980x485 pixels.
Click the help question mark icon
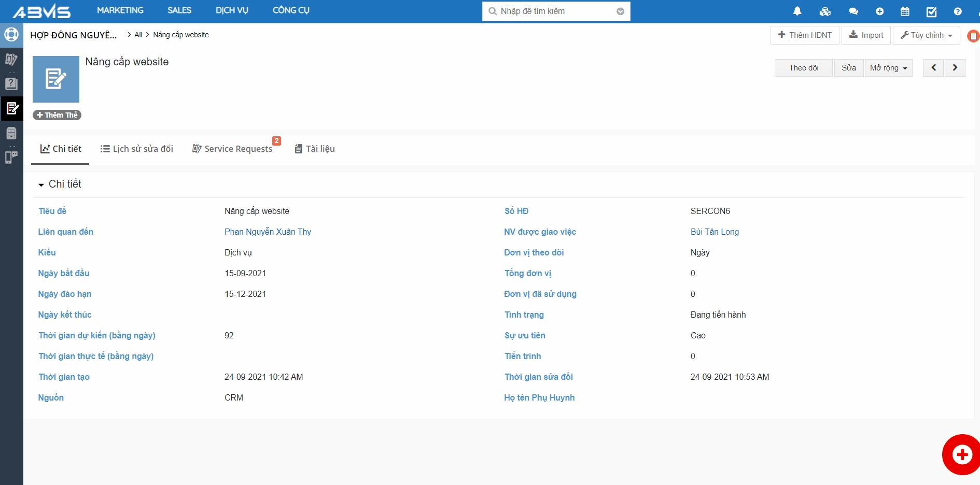pyautogui.click(x=958, y=11)
